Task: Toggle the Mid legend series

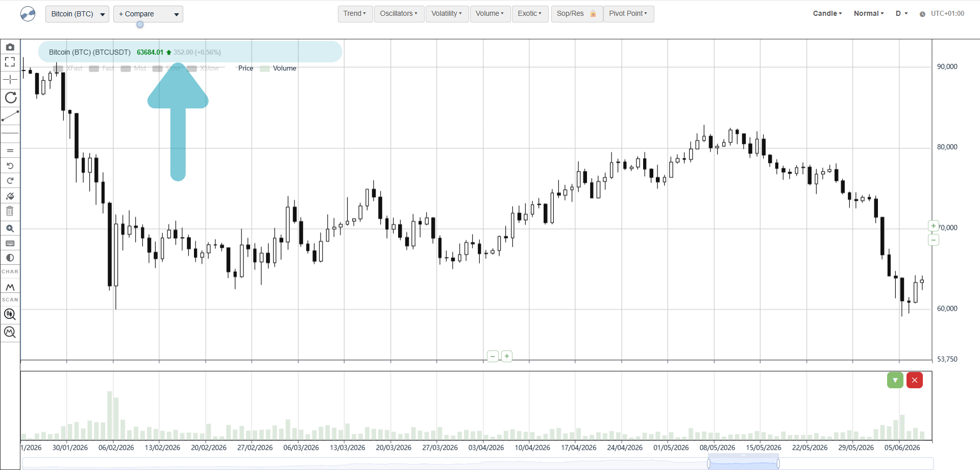Action: click(x=133, y=68)
